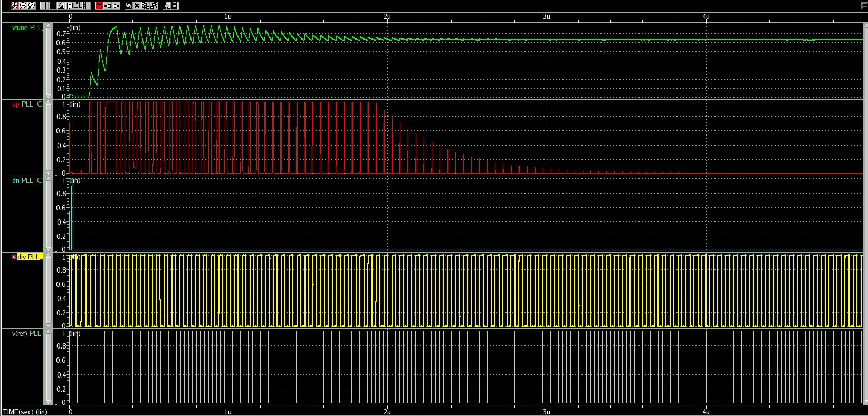Click the red waveform icon in toolbar
Screen dimensions: 868x416
[99, 6]
